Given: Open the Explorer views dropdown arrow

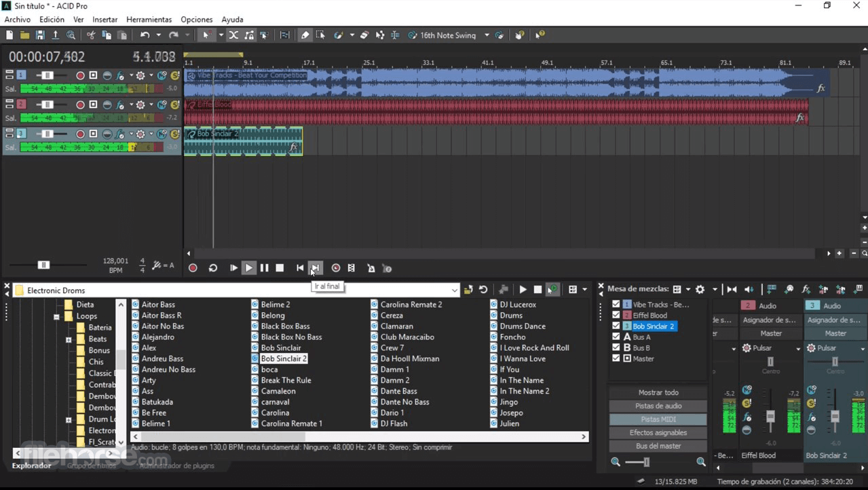Looking at the screenshot, I should click(584, 290).
